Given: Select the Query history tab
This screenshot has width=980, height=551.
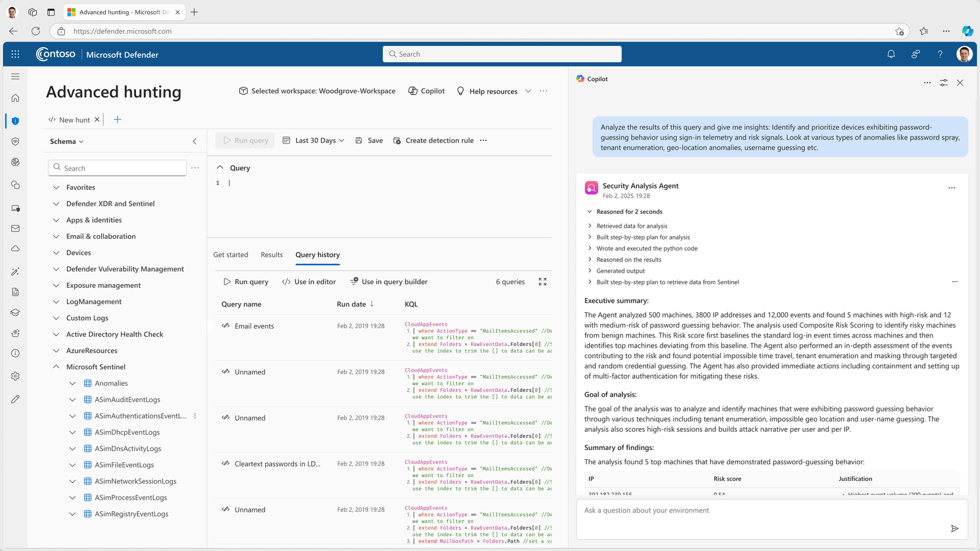Looking at the screenshot, I should pyautogui.click(x=317, y=255).
